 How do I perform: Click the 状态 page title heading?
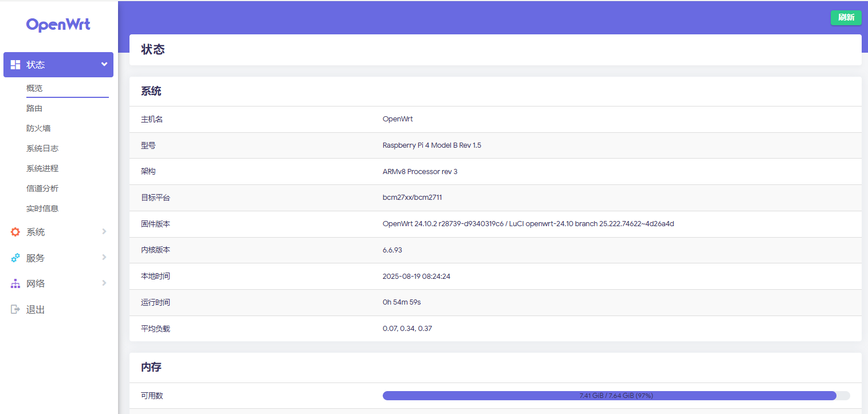click(x=153, y=50)
